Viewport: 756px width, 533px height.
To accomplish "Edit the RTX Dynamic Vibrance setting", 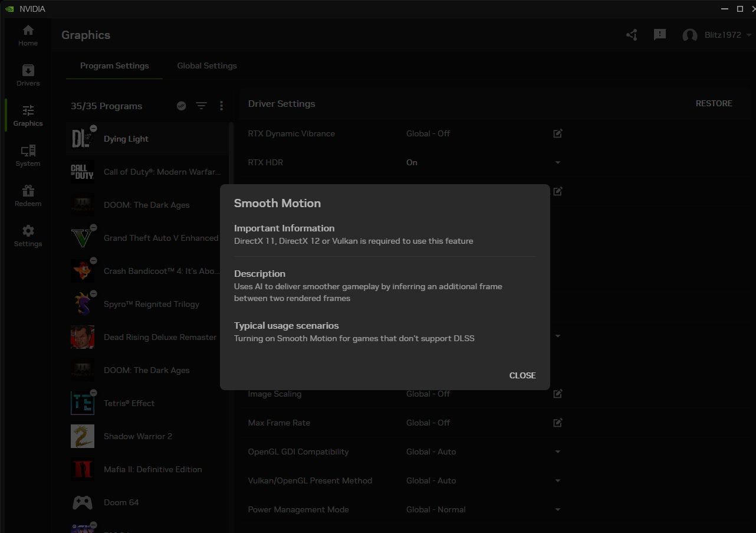I will 557,133.
